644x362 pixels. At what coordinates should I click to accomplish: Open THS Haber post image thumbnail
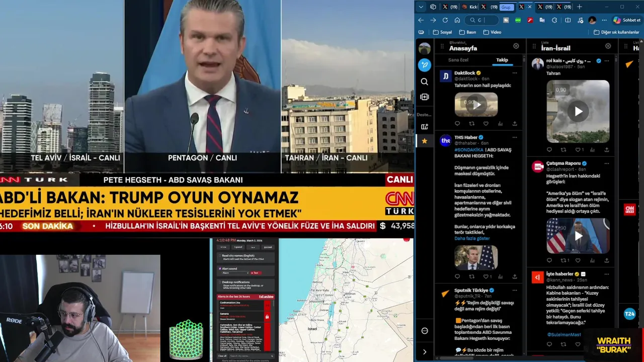(476, 257)
